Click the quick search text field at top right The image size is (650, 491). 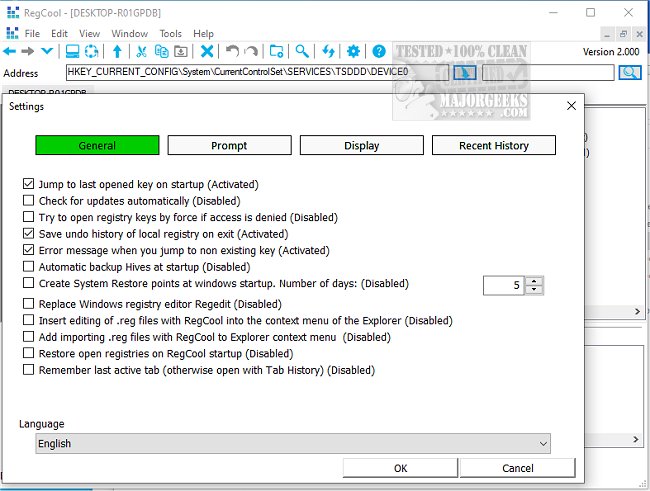[548, 73]
